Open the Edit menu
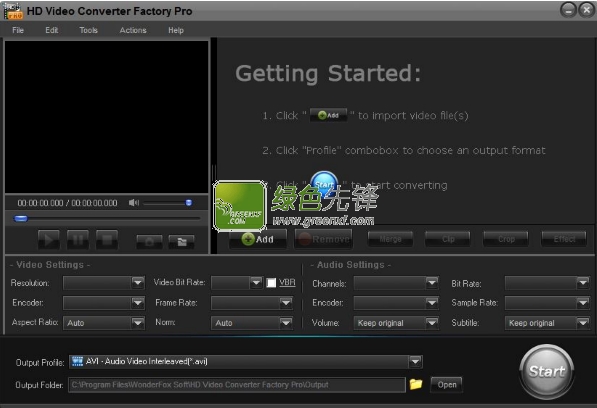The width and height of the screenshot is (597, 408). coord(51,30)
